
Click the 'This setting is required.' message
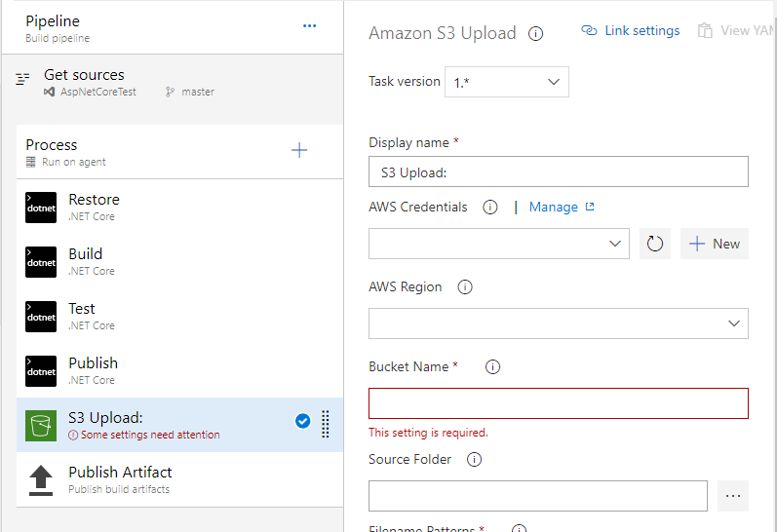428,433
